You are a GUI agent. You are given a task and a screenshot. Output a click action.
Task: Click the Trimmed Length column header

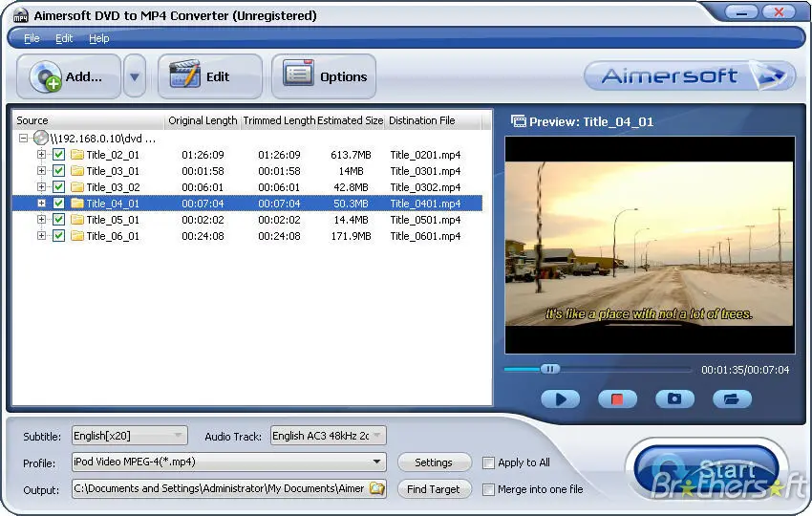pyautogui.click(x=279, y=120)
